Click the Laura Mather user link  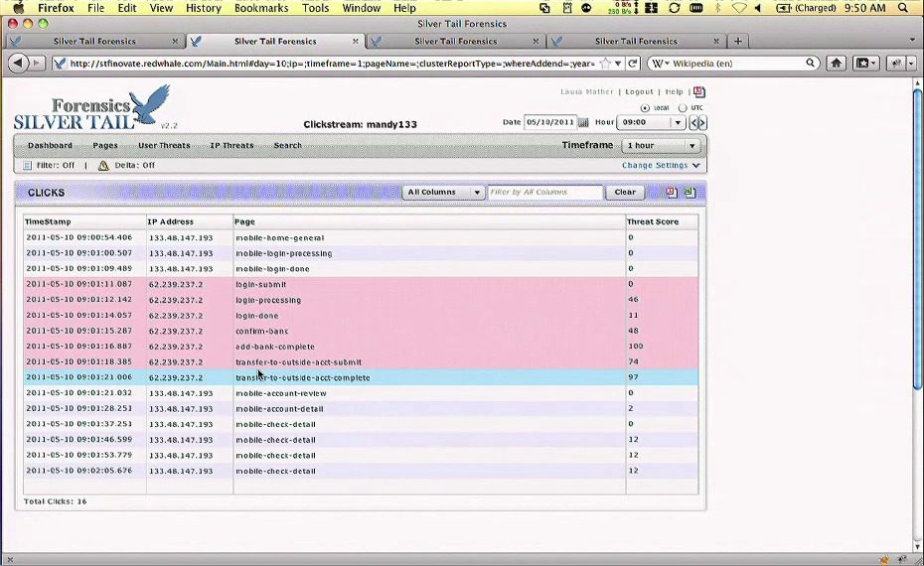click(586, 92)
